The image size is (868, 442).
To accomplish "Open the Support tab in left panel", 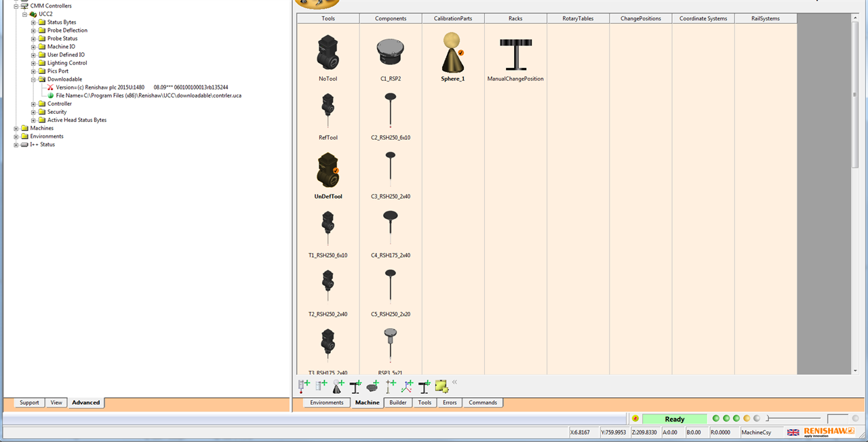I will 29,403.
